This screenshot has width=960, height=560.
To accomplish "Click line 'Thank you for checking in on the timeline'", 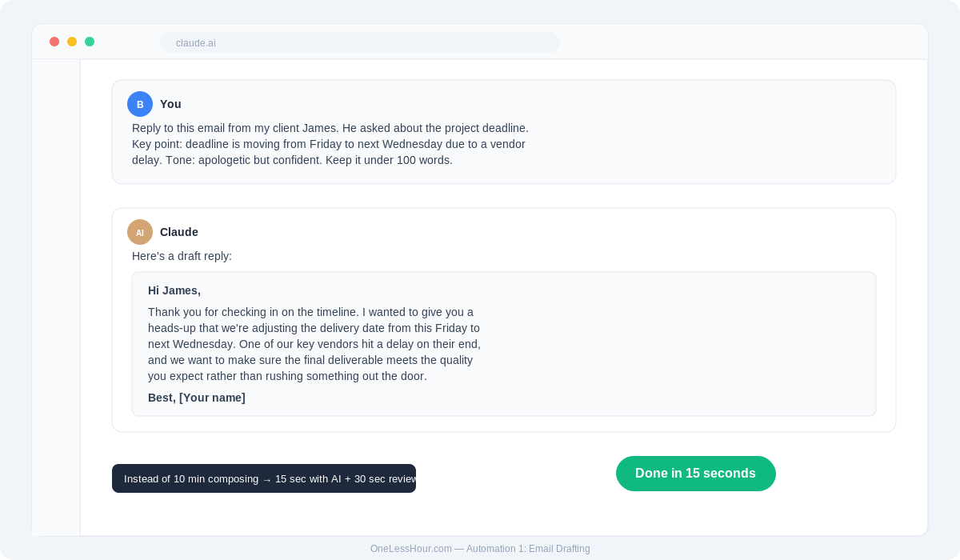I will point(310,312).
